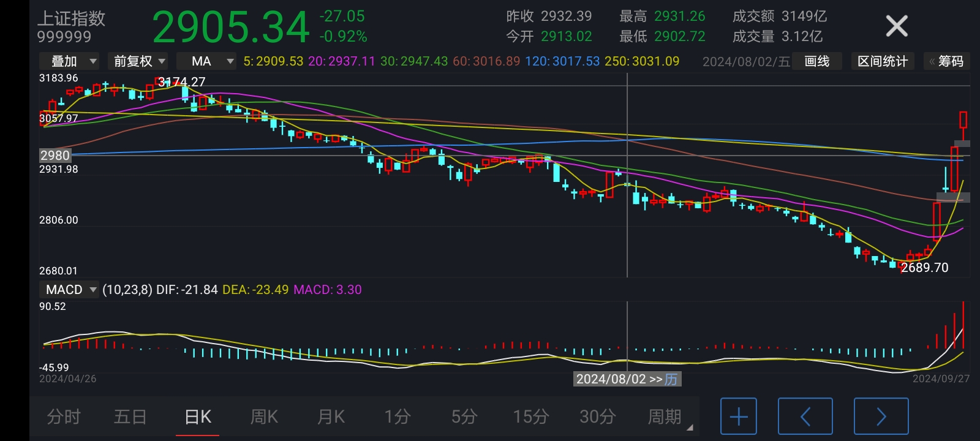Click the end date 2024/09/27 label
The width and height of the screenshot is (980, 441).
click(x=941, y=379)
